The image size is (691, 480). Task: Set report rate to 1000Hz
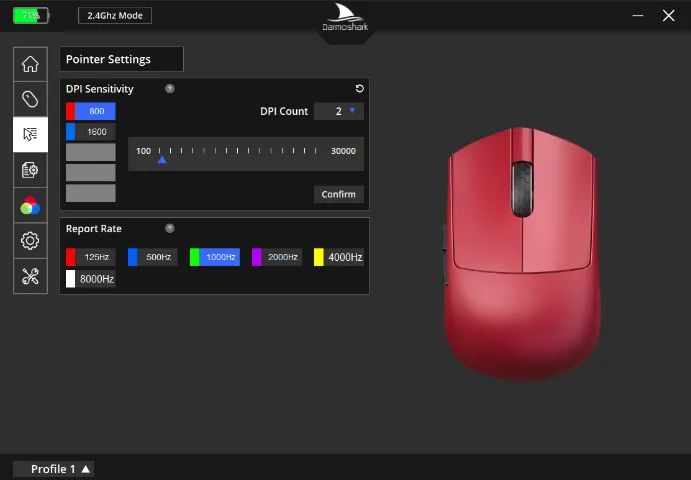(x=215, y=257)
